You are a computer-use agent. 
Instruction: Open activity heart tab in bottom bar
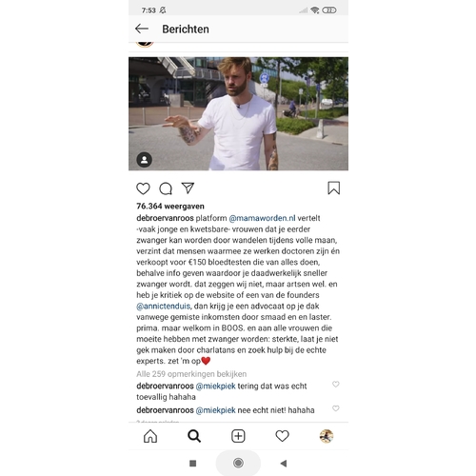282,436
